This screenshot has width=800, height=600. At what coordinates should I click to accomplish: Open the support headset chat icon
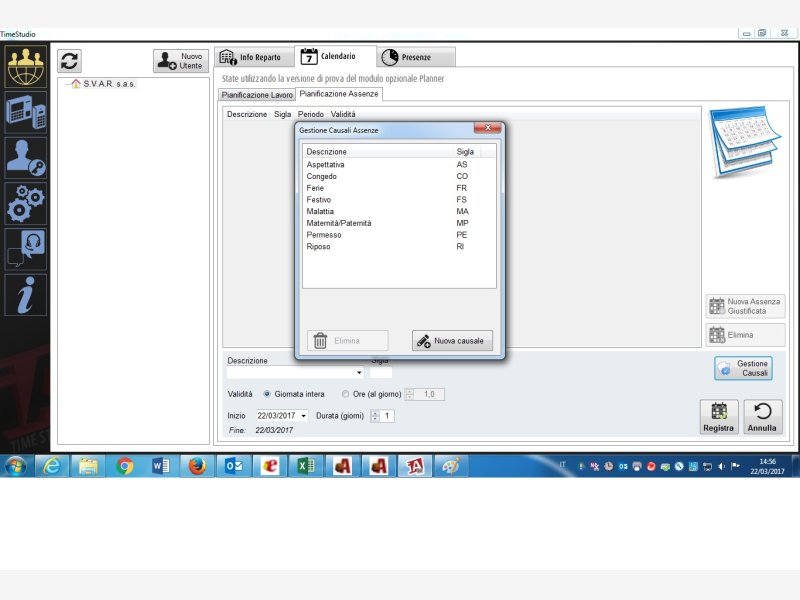25,249
